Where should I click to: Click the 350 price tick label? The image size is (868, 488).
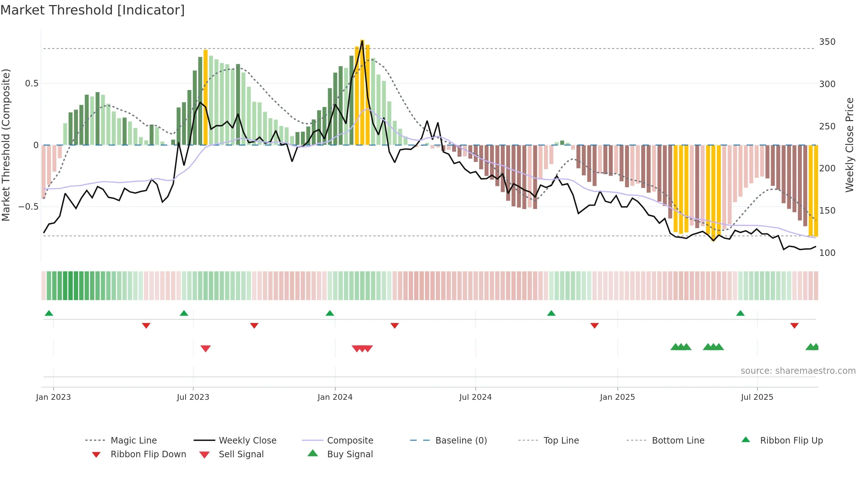point(827,42)
